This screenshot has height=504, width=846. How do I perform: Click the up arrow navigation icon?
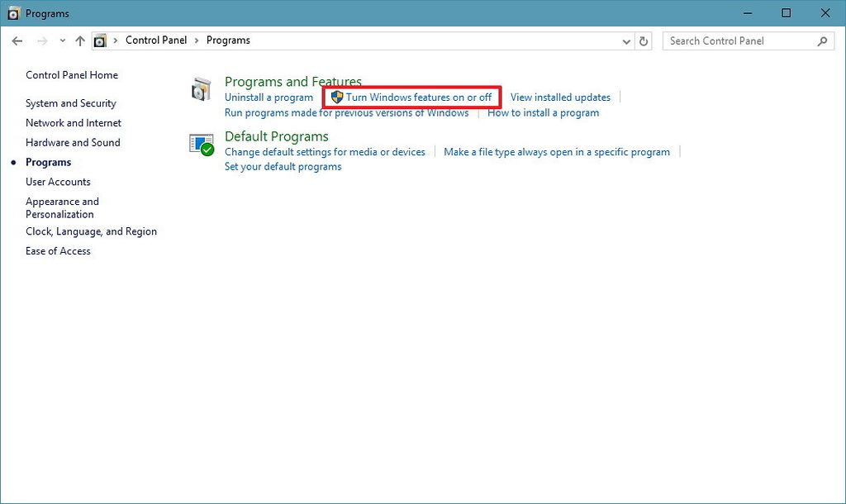coord(79,40)
